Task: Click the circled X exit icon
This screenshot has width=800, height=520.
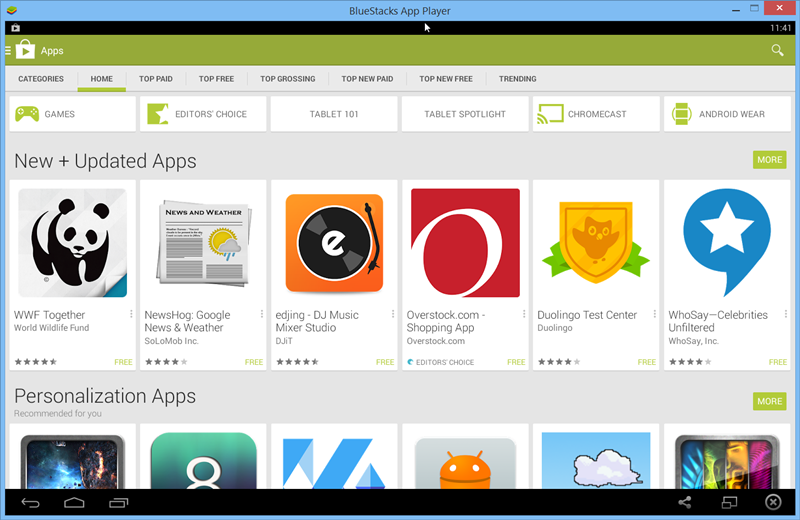Action: [x=773, y=502]
